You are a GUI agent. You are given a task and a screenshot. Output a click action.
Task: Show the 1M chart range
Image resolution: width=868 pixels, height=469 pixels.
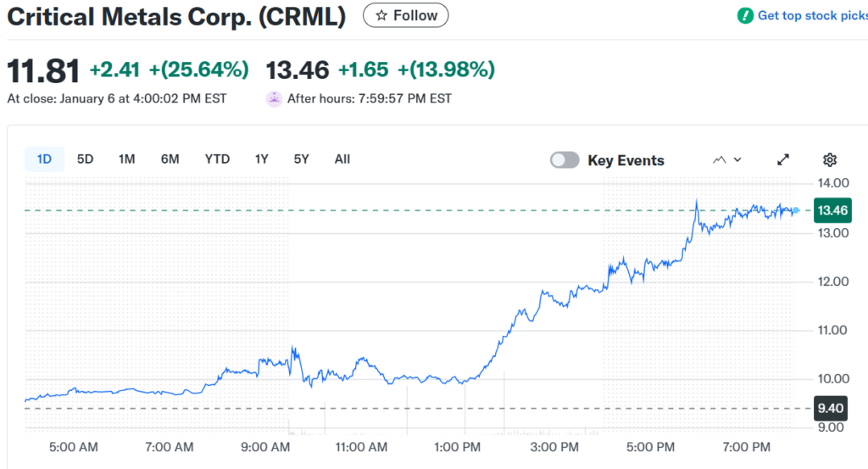(127, 159)
